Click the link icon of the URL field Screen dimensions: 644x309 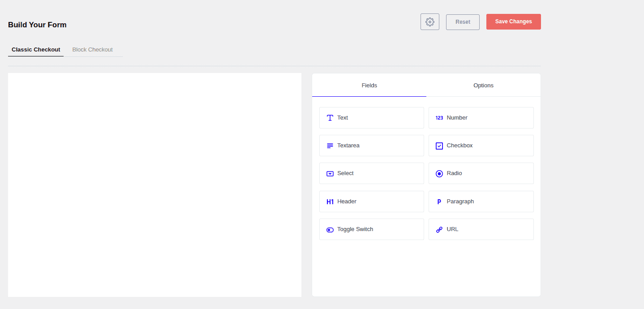(439, 230)
